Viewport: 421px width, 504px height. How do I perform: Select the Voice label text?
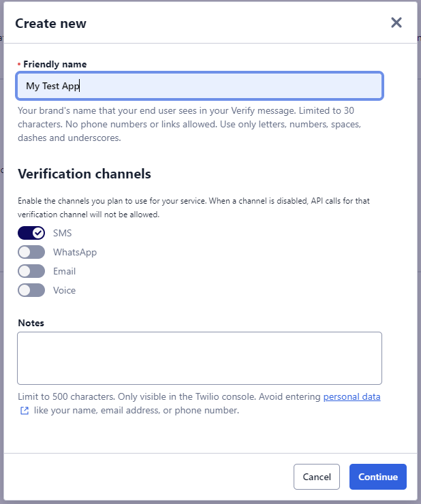[64, 290]
